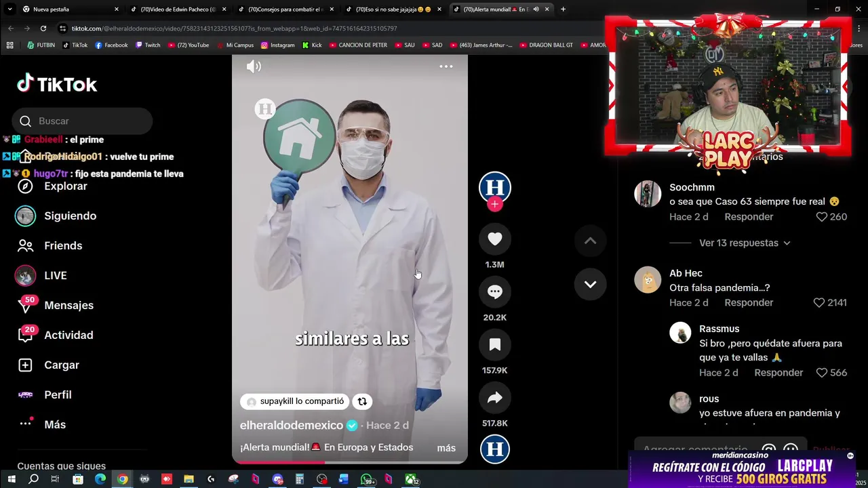The image size is (868, 488).
Task: Open Rassmus's profile avatar
Action: (680, 332)
